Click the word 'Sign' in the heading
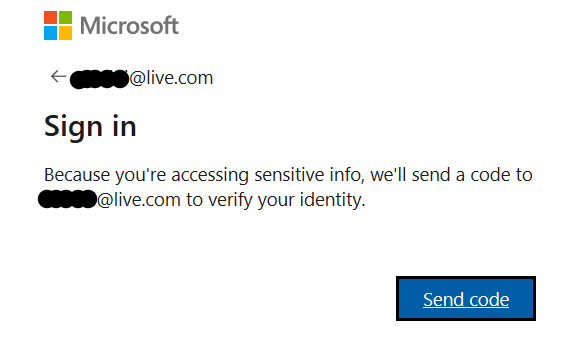This screenshot has width=561, height=360. point(74,127)
